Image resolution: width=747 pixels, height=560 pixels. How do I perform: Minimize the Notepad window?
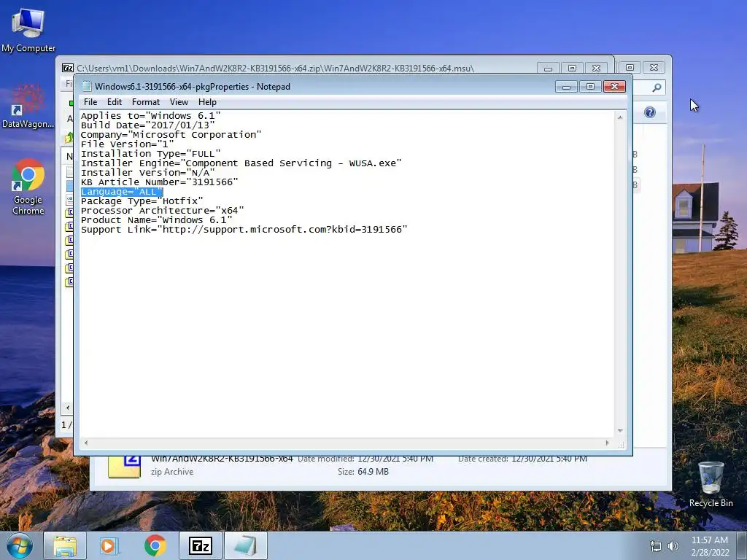tap(566, 87)
